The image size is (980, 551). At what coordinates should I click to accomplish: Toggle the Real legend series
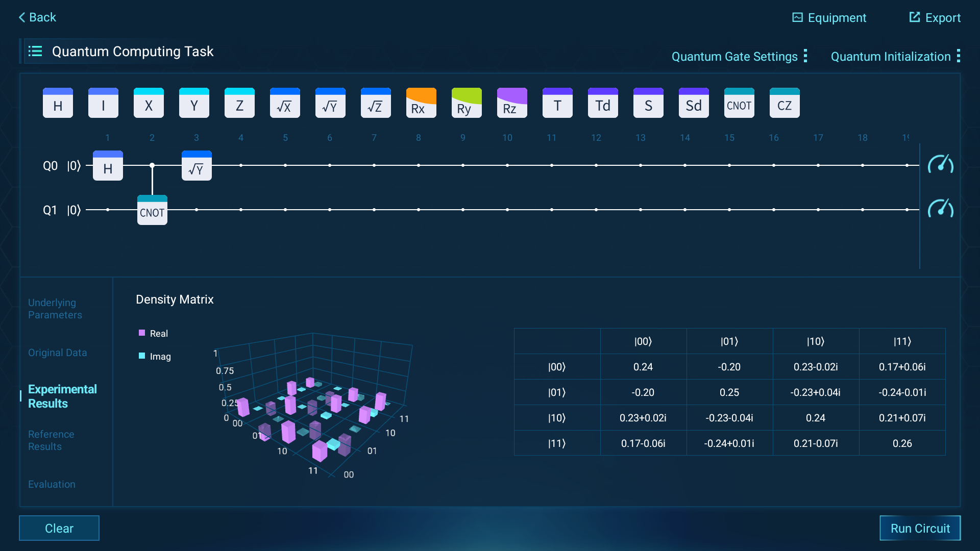point(153,333)
